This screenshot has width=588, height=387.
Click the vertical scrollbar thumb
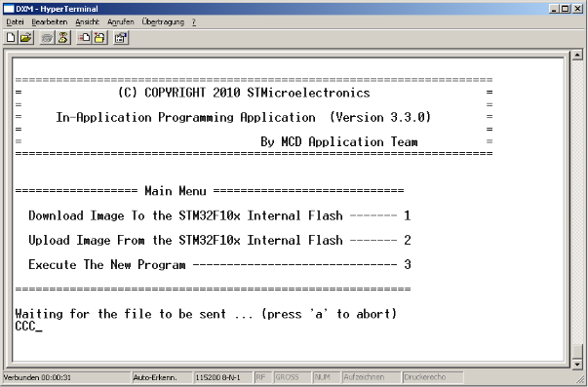[576, 351]
